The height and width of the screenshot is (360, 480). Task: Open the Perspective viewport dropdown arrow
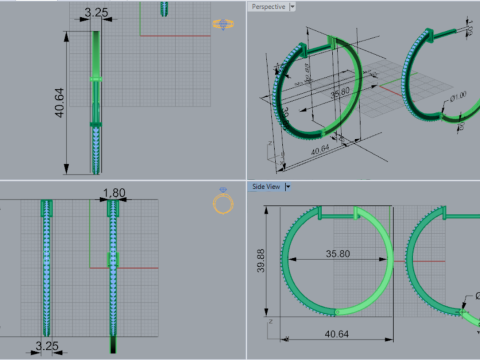[292, 7]
